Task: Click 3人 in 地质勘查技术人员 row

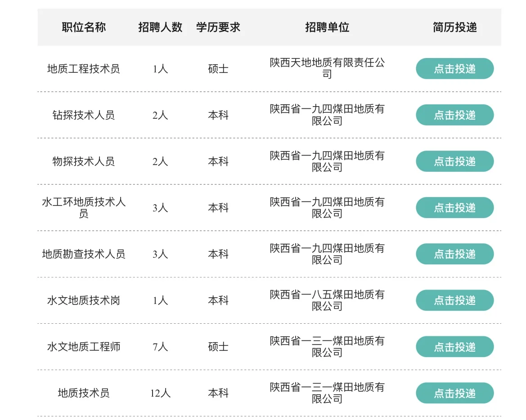Action: point(160,254)
